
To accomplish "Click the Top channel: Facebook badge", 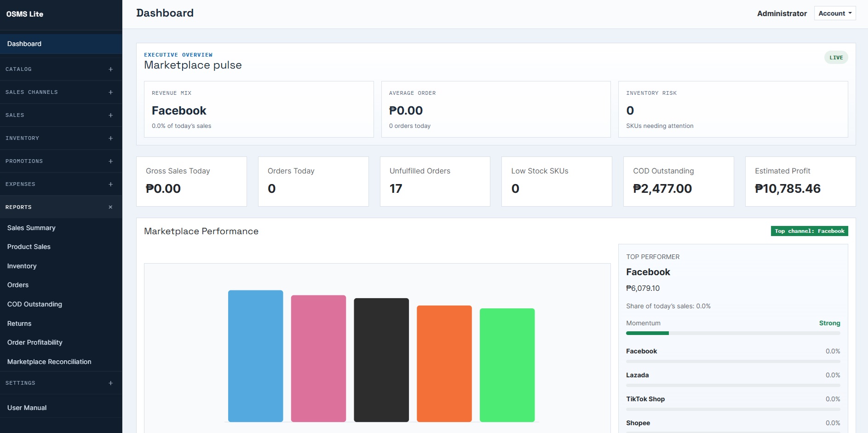I will pos(809,231).
